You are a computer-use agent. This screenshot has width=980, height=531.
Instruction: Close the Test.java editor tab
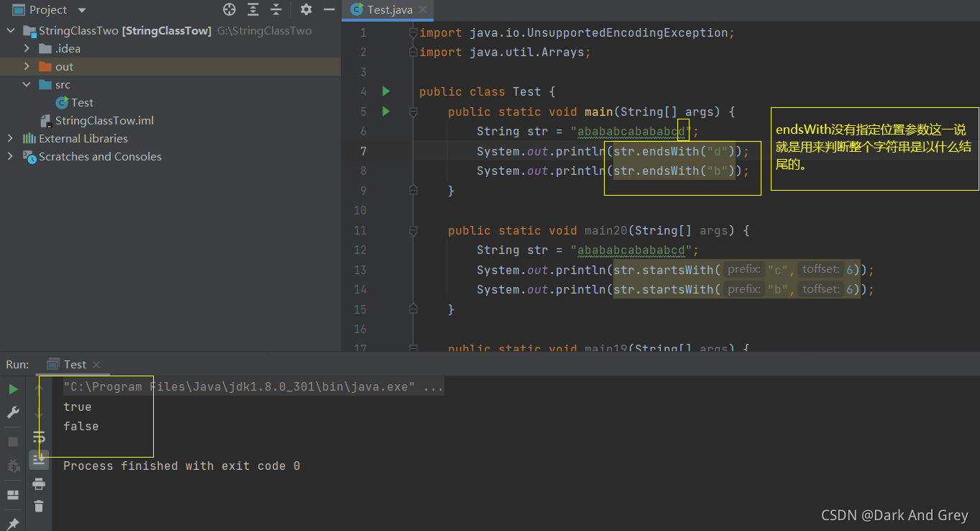(x=424, y=10)
